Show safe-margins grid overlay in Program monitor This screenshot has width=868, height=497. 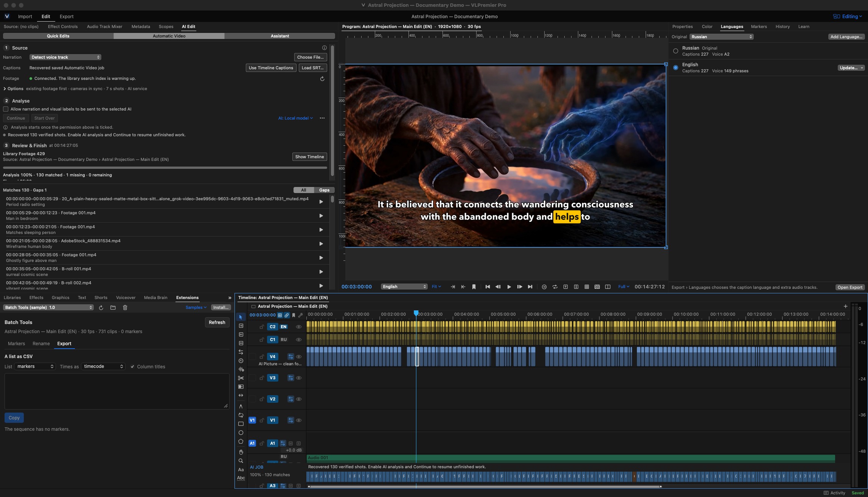587,287
